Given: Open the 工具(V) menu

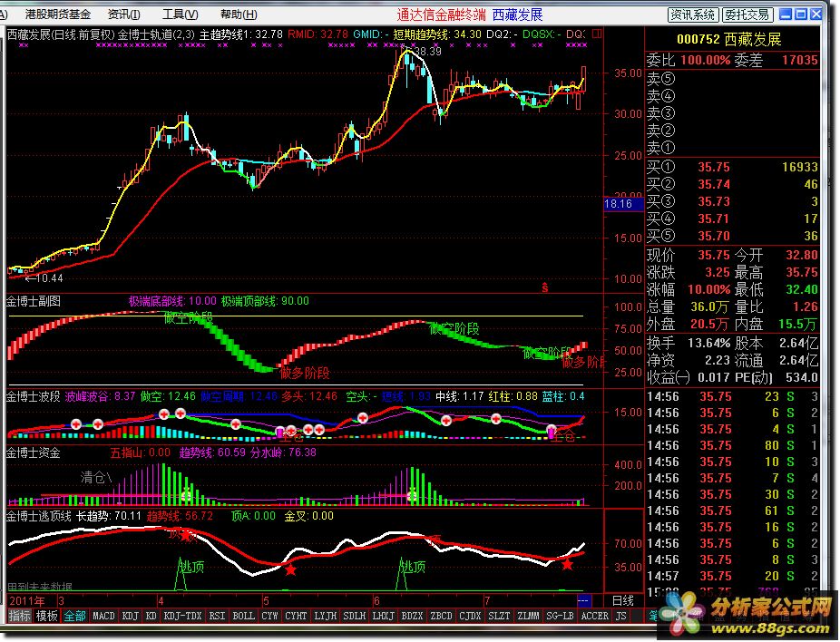Looking at the screenshot, I should point(180,15).
